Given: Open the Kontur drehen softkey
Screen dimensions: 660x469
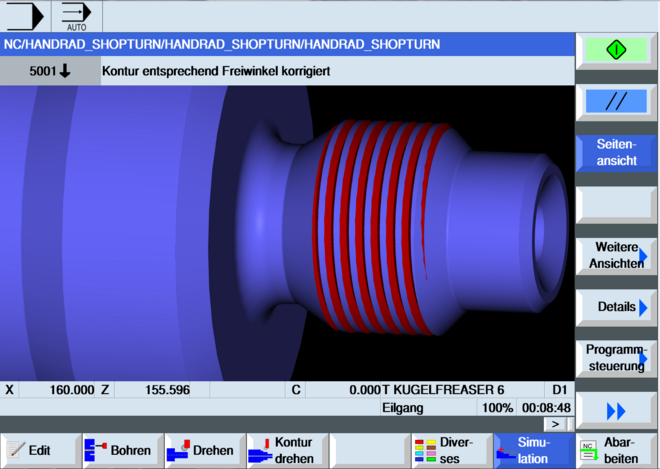Looking at the screenshot, I should point(285,450).
